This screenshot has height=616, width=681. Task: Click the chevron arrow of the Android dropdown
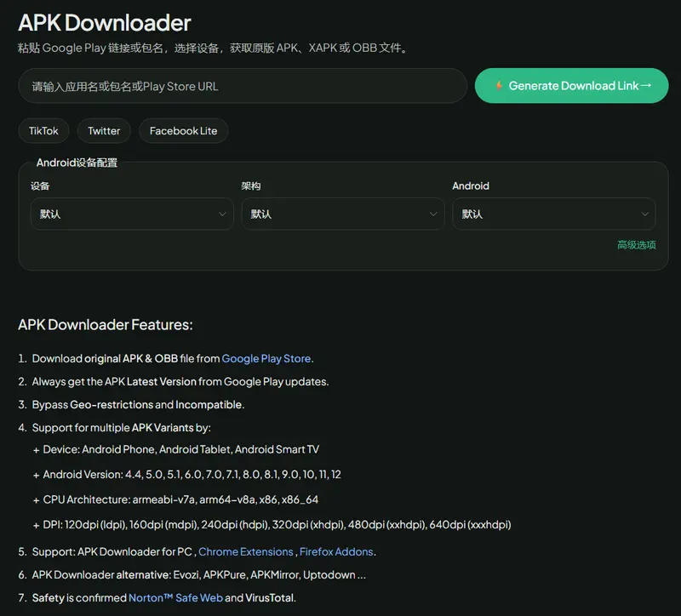coord(645,214)
